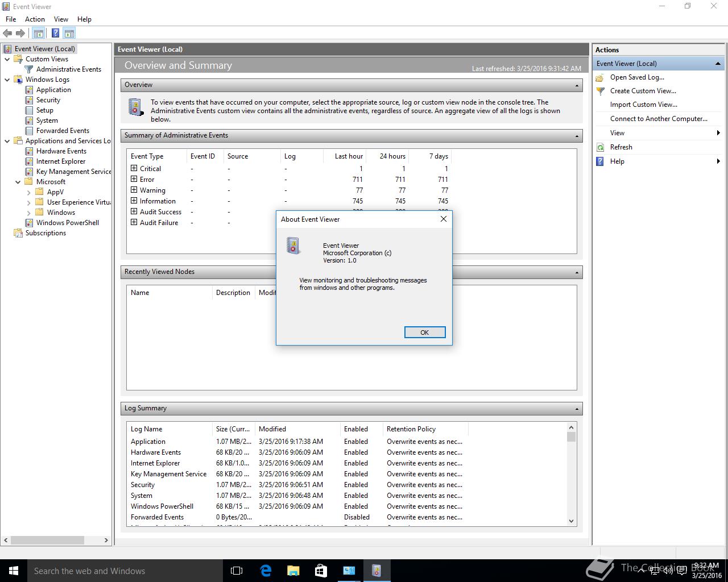Image resolution: width=728 pixels, height=582 pixels.
Task: Click Open Saved Log action
Action: tap(637, 77)
